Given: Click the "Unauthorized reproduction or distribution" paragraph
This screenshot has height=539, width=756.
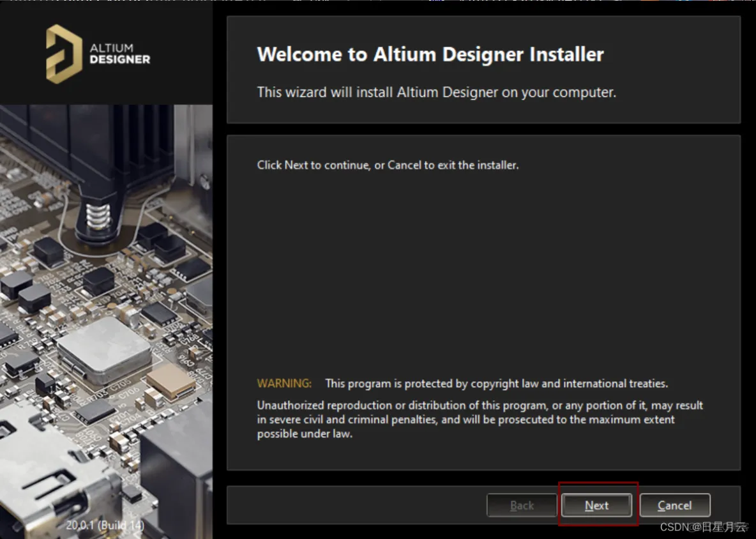Looking at the screenshot, I should [480, 419].
